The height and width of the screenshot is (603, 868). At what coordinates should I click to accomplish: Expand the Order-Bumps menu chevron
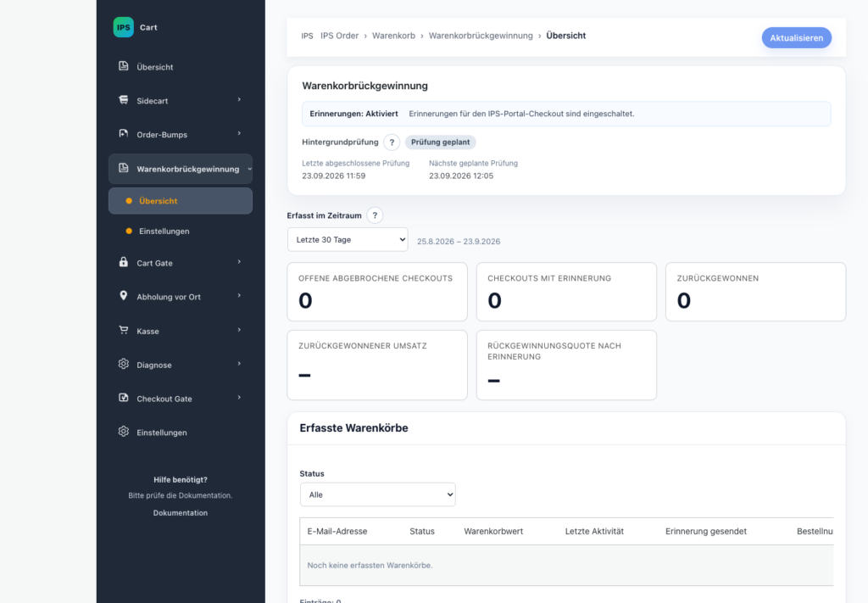click(x=239, y=133)
